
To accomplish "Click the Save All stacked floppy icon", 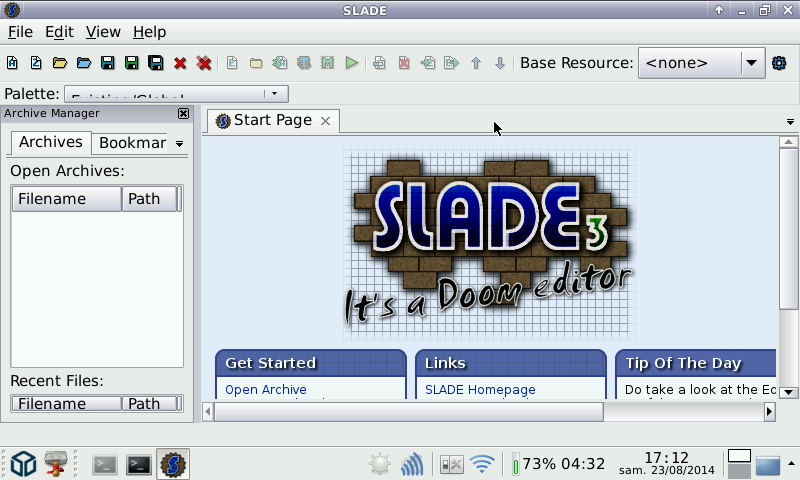I will [x=156, y=63].
